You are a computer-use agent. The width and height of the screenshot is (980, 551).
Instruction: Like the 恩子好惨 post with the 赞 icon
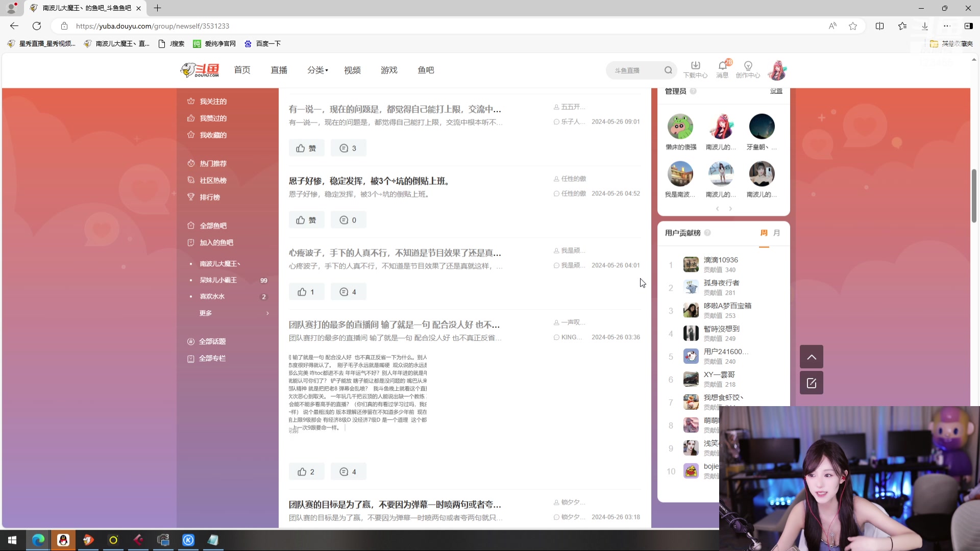[306, 219]
